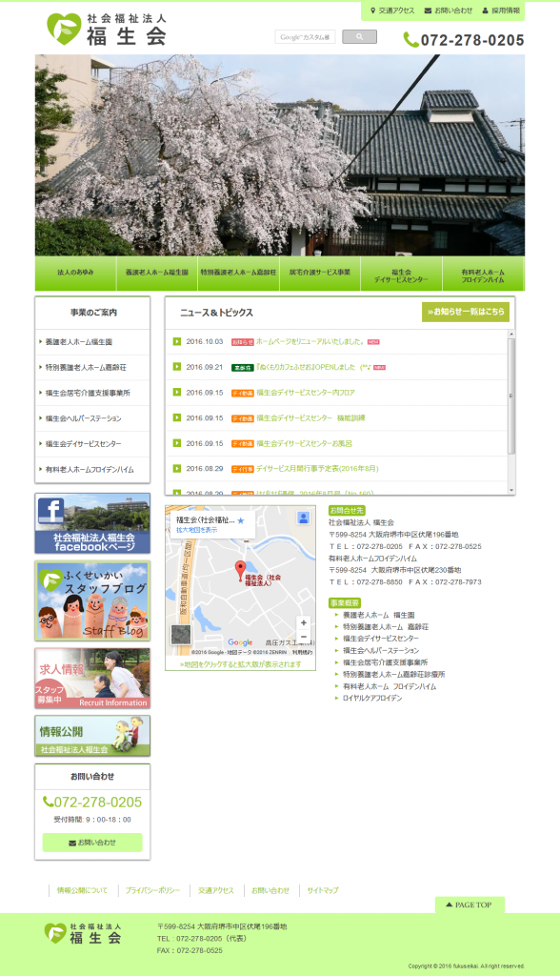The image size is (560, 976).
Task: Switch the map to satellite view thumbnail
Action: 180,635
